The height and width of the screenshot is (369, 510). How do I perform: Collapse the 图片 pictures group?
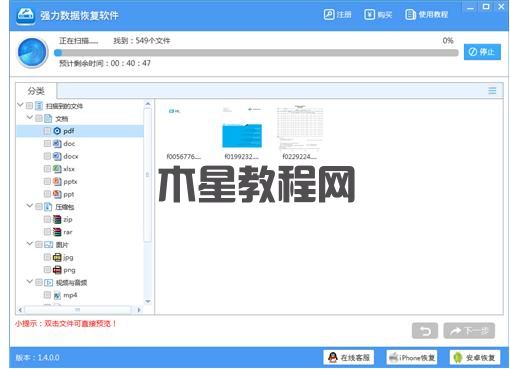tap(30, 244)
